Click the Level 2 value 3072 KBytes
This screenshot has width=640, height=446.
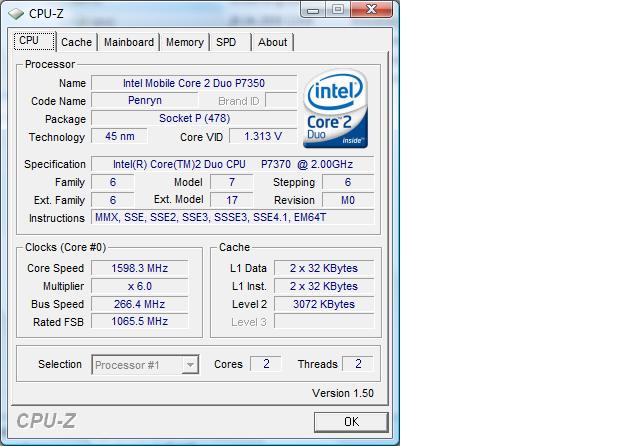coord(324,304)
